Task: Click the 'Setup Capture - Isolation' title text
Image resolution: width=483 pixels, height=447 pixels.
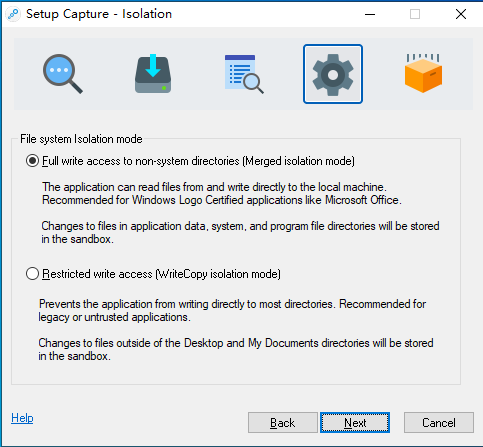Action: [x=99, y=14]
